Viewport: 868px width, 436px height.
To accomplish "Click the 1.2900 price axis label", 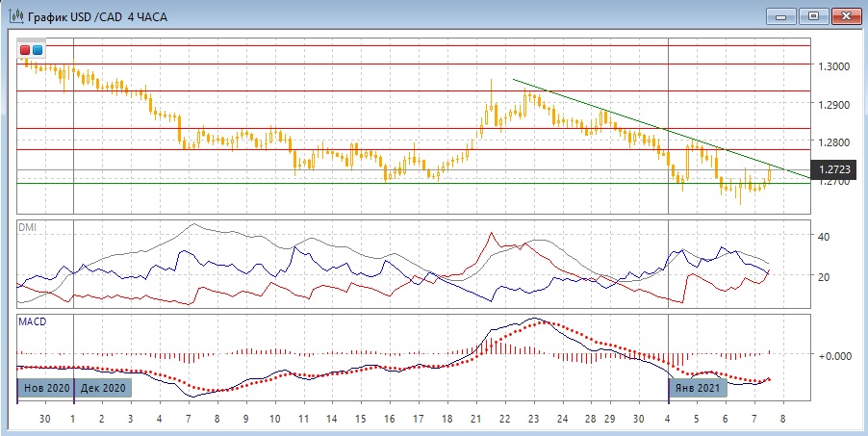I will pyautogui.click(x=833, y=104).
